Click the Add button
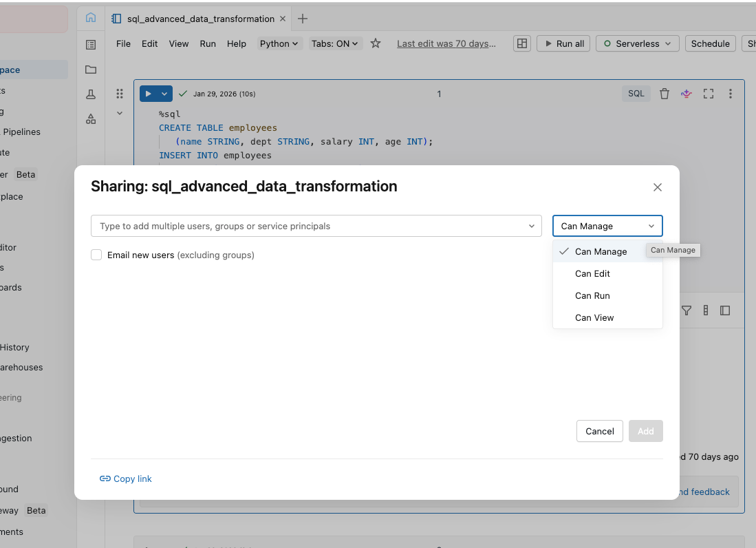This screenshot has width=756, height=548. pos(645,431)
